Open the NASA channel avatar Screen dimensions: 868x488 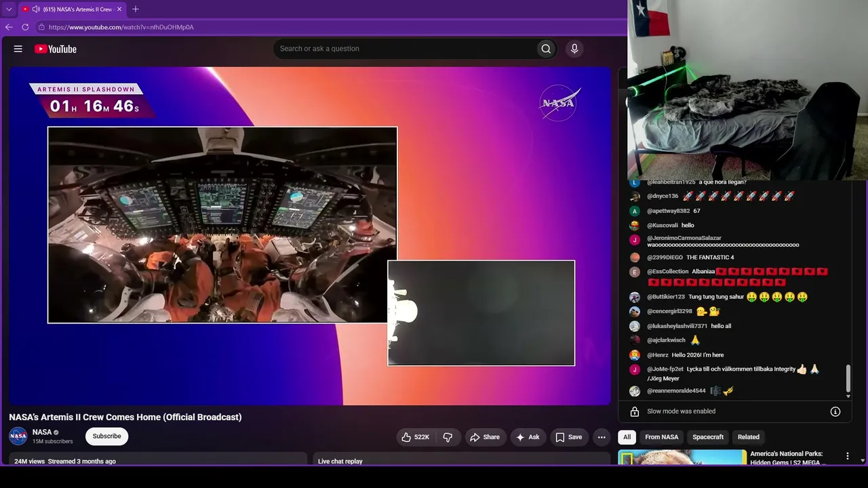pos(18,436)
